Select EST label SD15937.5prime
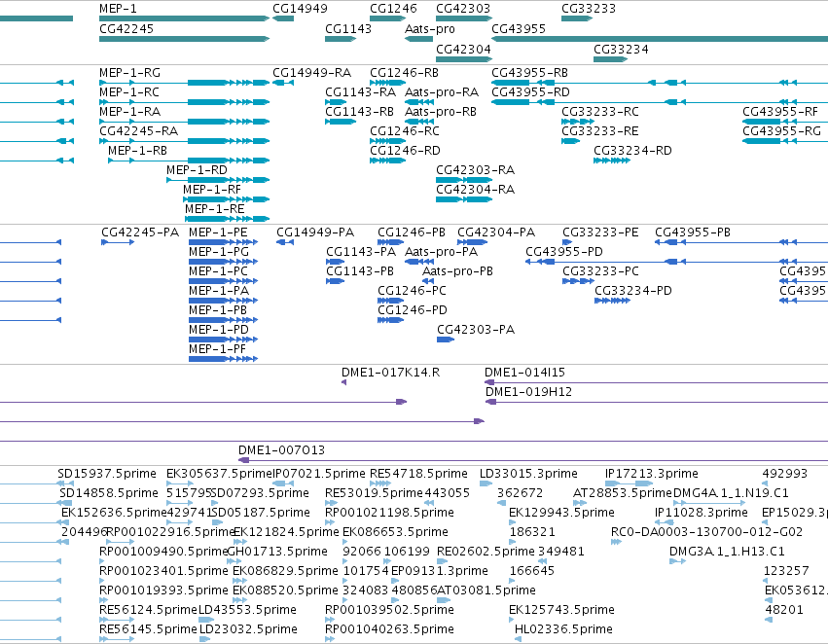This screenshot has width=828, height=644. 107,474
